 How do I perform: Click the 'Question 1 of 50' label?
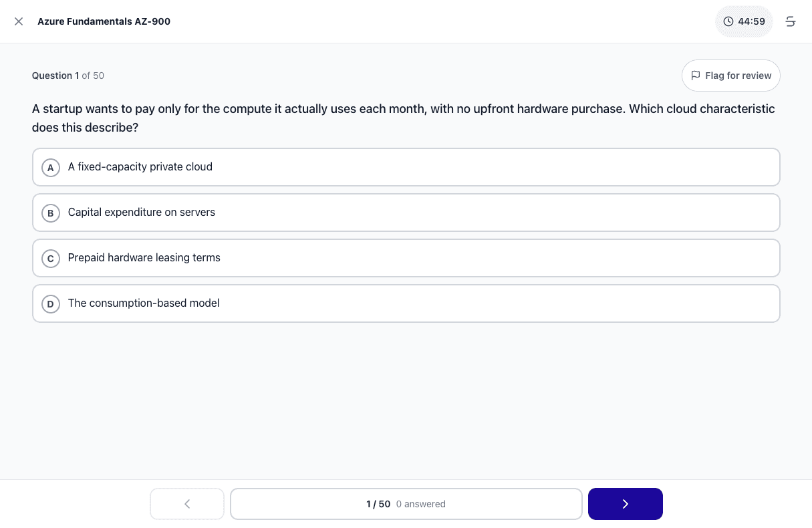point(68,76)
